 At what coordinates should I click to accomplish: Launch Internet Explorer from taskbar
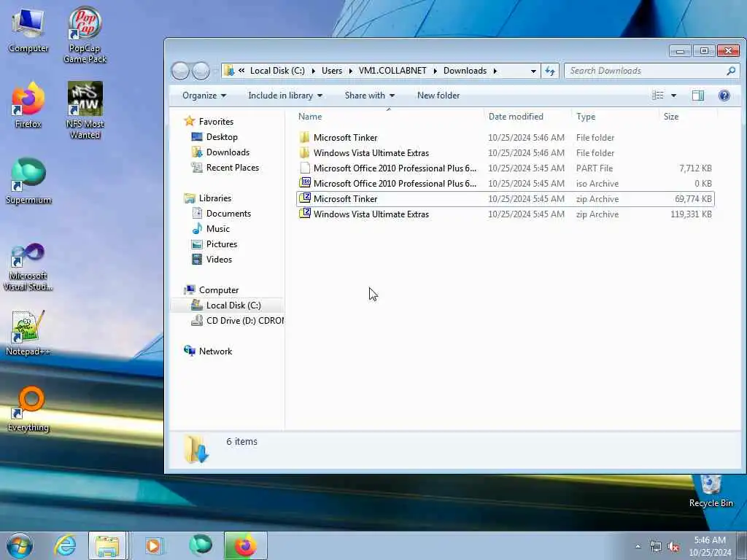[x=64, y=545]
